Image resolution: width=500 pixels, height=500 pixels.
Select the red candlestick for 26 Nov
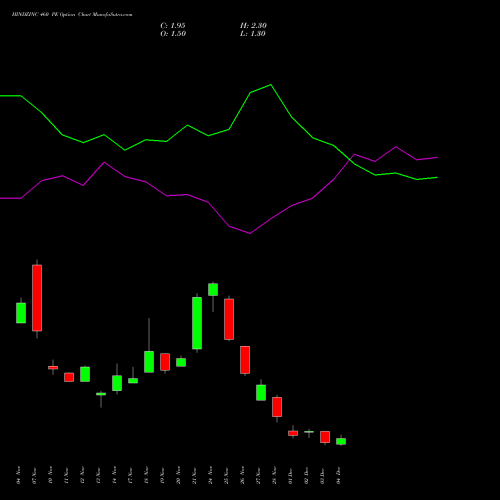pos(245,360)
